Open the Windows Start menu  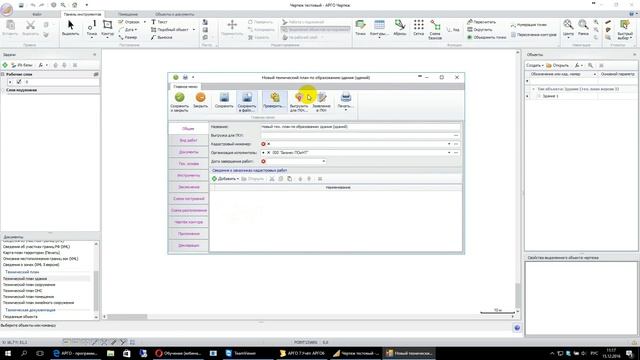point(8,353)
